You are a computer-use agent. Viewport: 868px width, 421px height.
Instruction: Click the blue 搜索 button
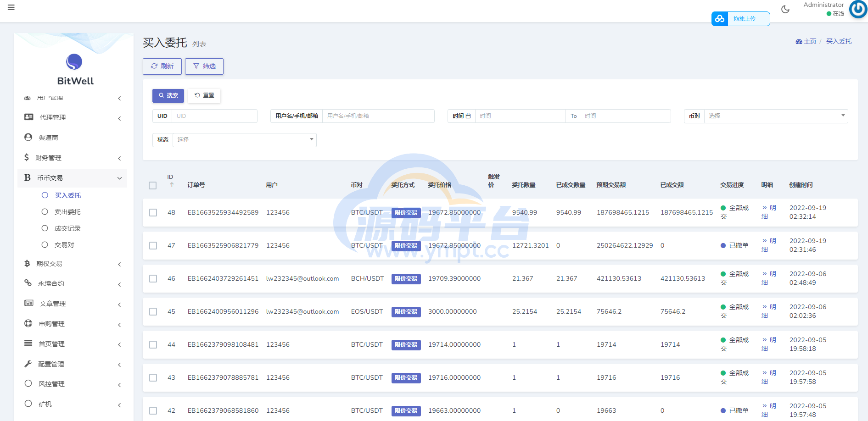point(168,95)
